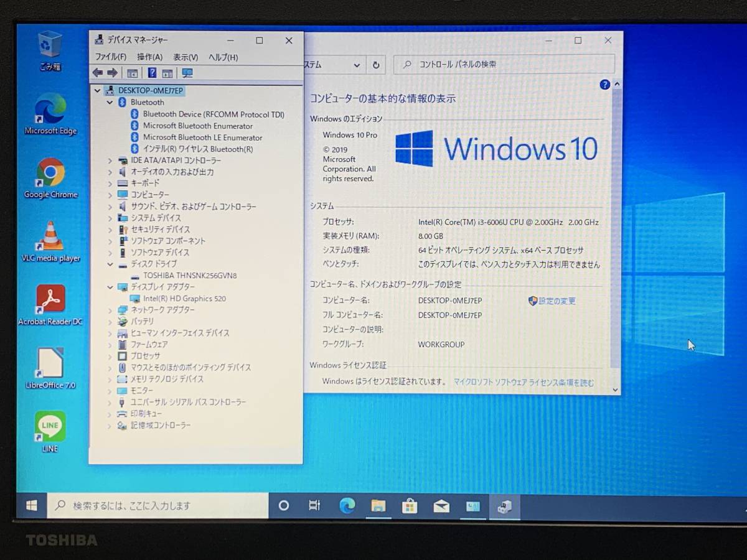Open the address bar dropdown arrow
747x560 pixels.
tap(357, 65)
